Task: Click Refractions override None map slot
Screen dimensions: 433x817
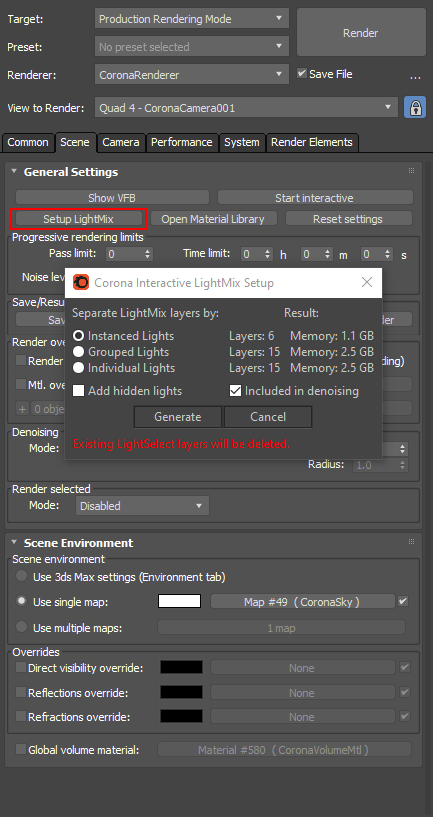Action: point(302,717)
